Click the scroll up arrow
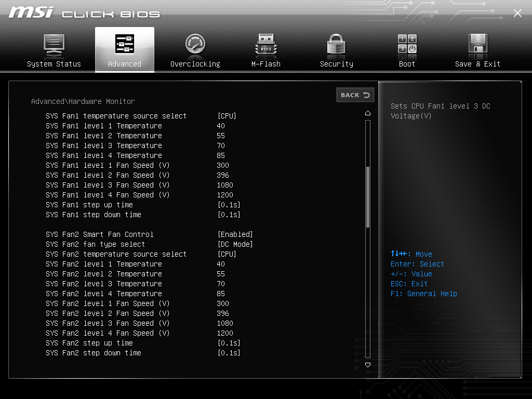Image resolution: width=532 pixels, height=399 pixels. pyautogui.click(x=368, y=113)
